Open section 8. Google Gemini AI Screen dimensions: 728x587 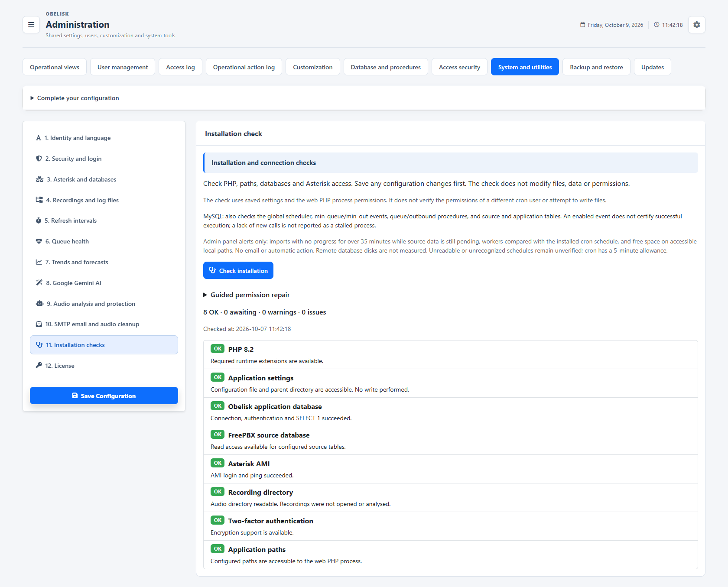tap(104, 282)
